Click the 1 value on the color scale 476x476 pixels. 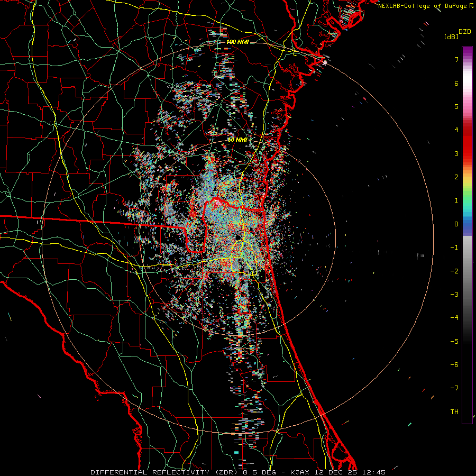click(456, 200)
